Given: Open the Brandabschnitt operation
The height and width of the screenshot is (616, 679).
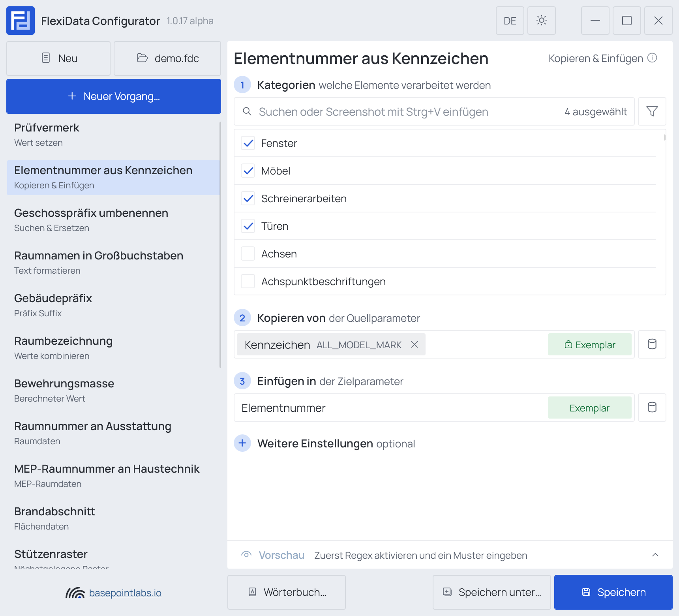Looking at the screenshot, I should click(113, 518).
